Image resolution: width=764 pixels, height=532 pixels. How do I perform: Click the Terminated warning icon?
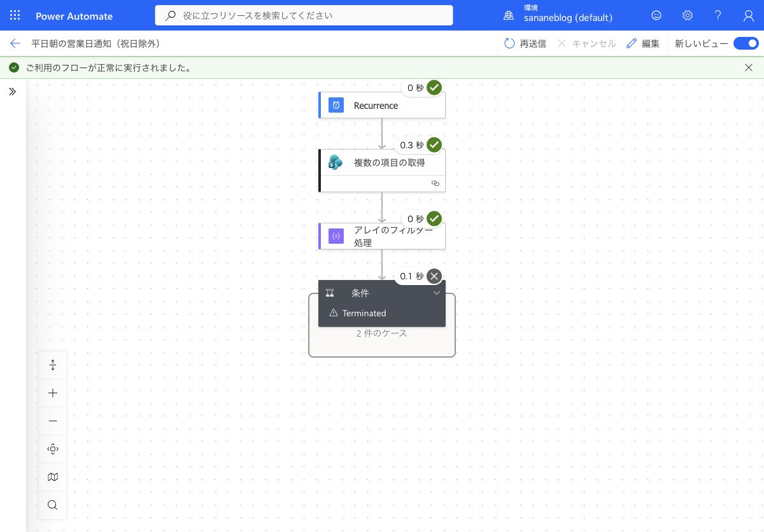(x=333, y=313)
